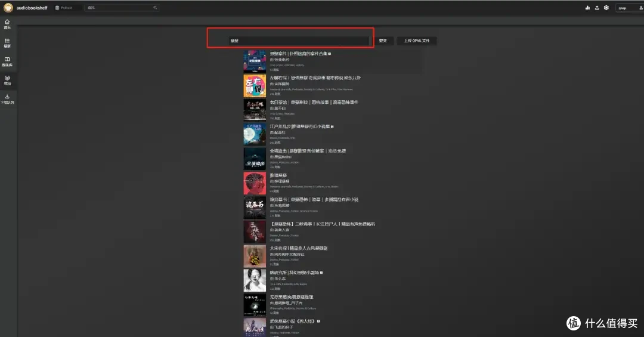The image size is (644, 337).
Task: Click genre line 'True Crime, Podcasts, History'
Action: click(x=287, y=65)
